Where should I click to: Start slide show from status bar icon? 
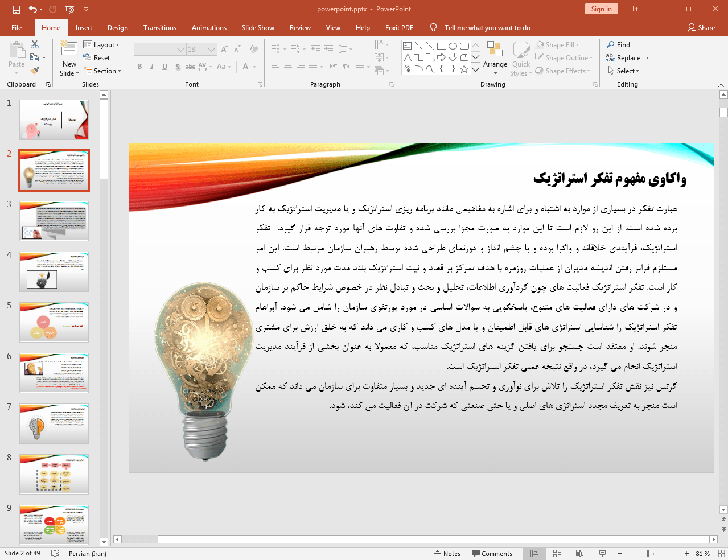(x=602, y=554)
